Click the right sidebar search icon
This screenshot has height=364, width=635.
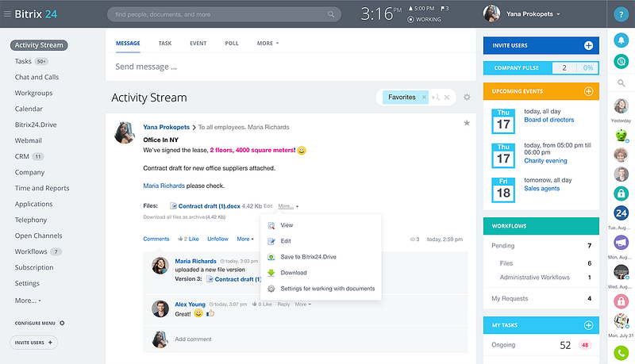(x=621, y=83)
